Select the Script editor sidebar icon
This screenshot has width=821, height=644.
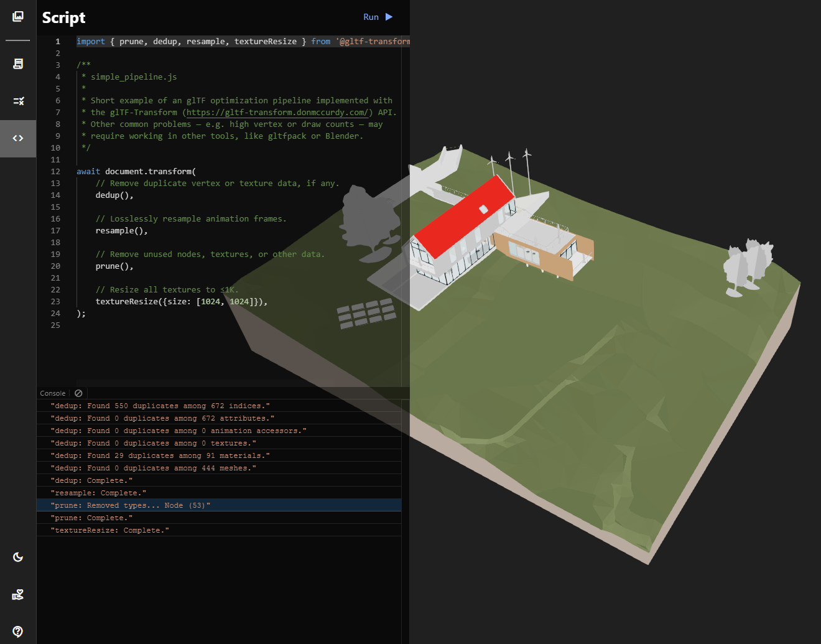point(17,138)
